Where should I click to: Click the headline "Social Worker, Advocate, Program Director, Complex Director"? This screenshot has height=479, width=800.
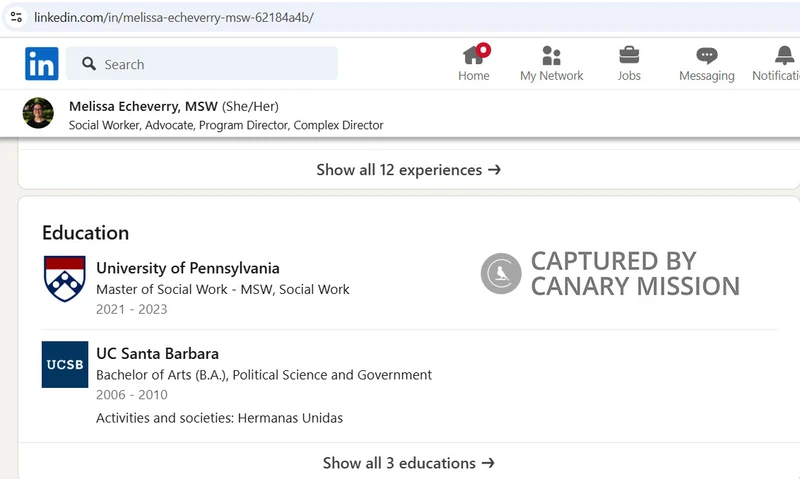[x=226, y=125]
